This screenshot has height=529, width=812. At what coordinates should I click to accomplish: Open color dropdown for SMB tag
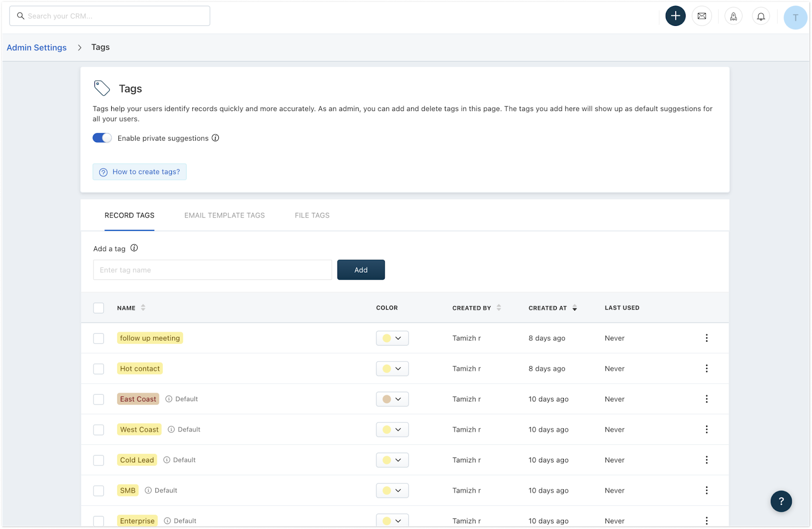(392, 490)
